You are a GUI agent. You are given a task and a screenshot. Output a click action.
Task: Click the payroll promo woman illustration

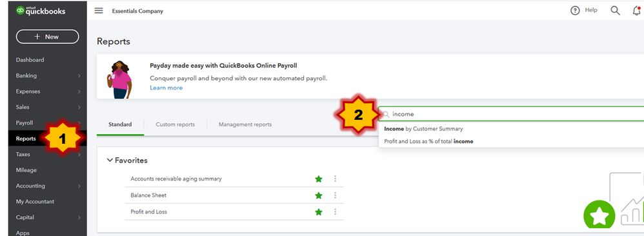tap(119, 79)
